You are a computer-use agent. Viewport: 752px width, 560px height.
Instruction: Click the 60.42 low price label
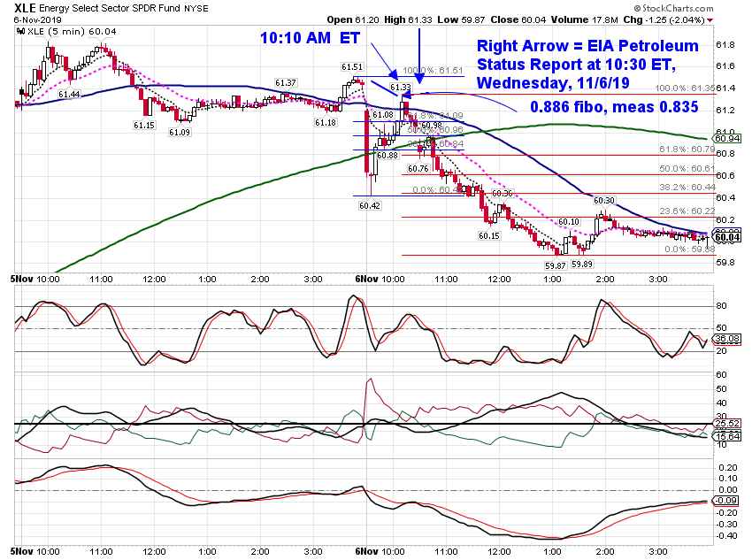(x=369, y=205)
